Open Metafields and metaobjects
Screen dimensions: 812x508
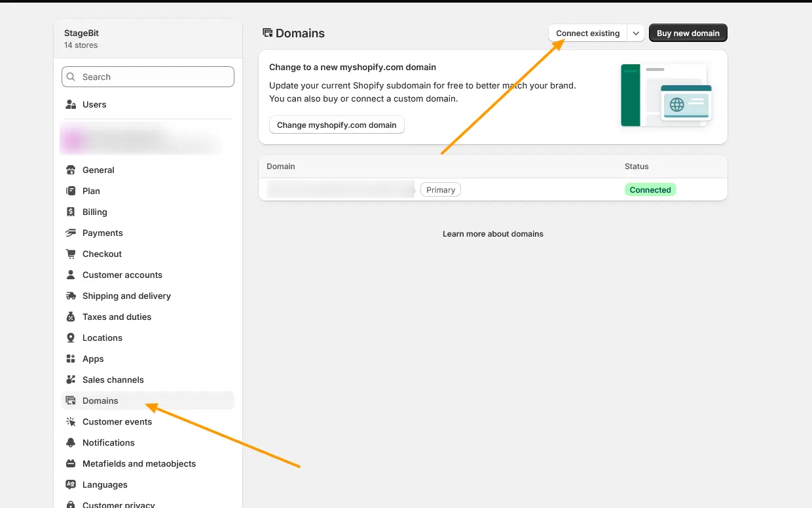coord(148,463)
